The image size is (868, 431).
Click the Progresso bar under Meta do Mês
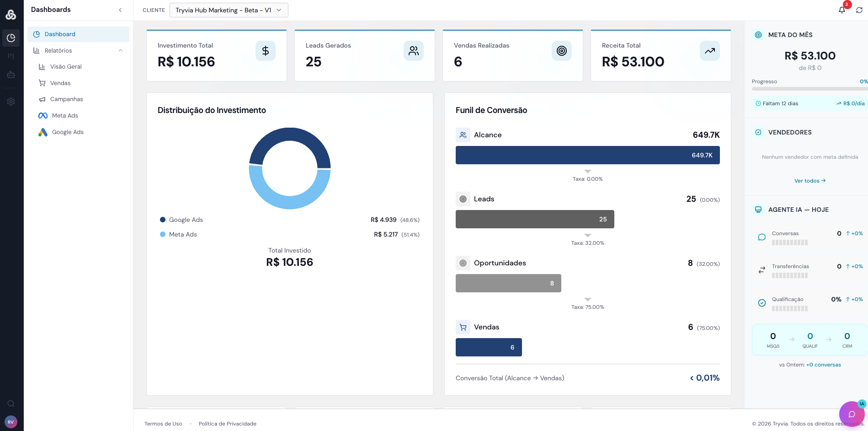(x=809, y=90)
